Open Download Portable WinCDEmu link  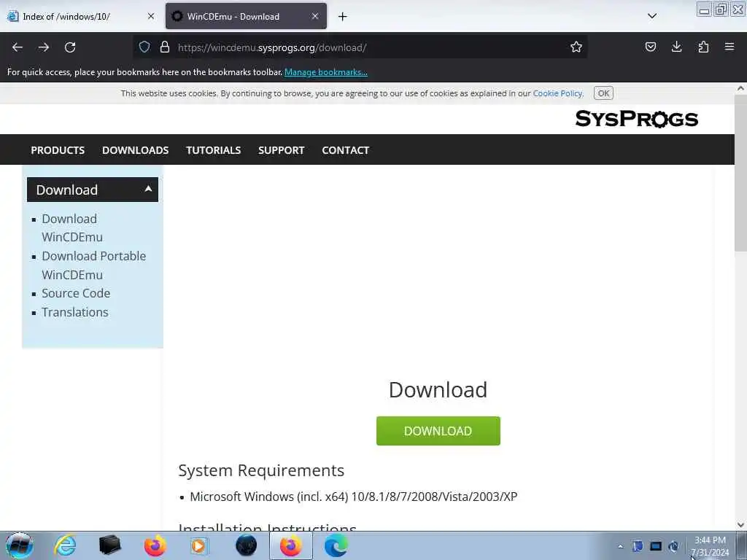94,265
